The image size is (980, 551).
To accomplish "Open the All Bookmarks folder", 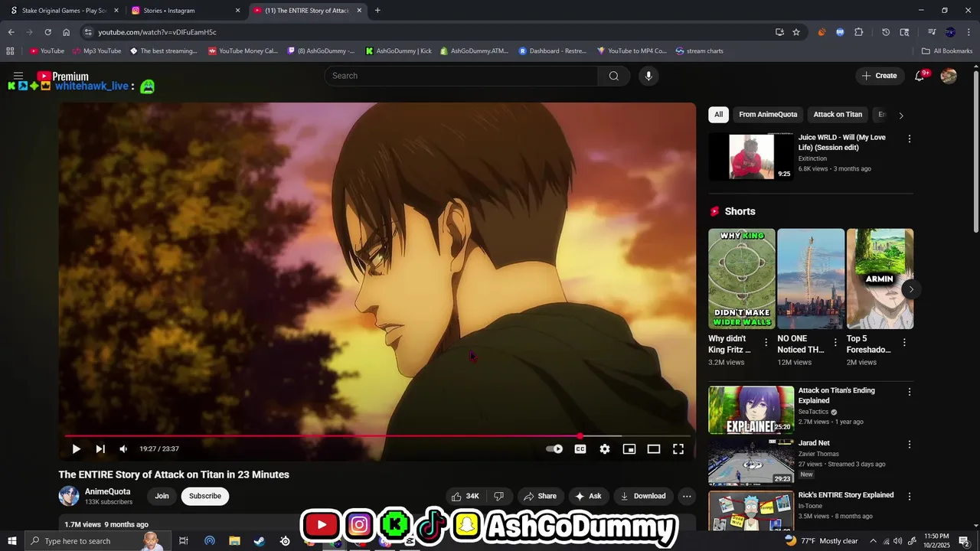I will point(947,51).
